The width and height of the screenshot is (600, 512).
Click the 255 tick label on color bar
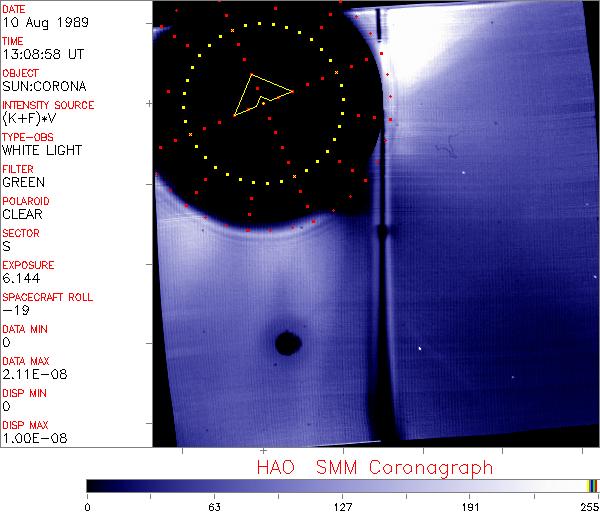pos(590,507)
